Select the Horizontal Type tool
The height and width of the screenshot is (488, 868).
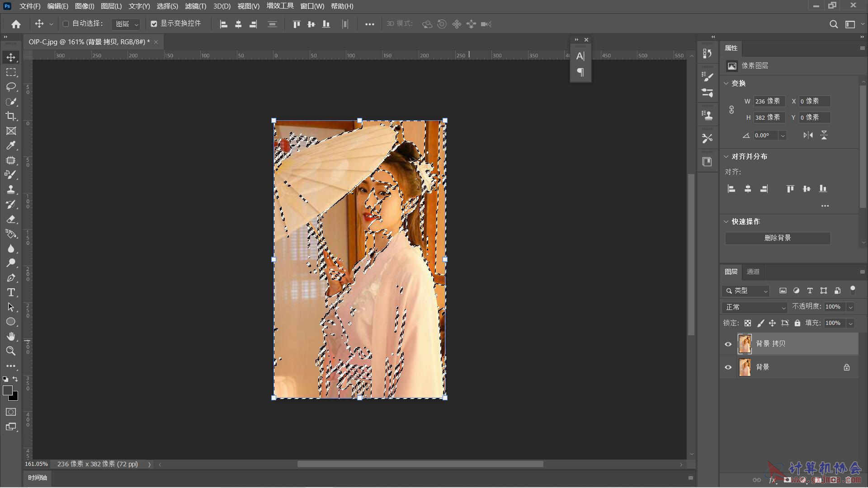[x=11, y=292]
